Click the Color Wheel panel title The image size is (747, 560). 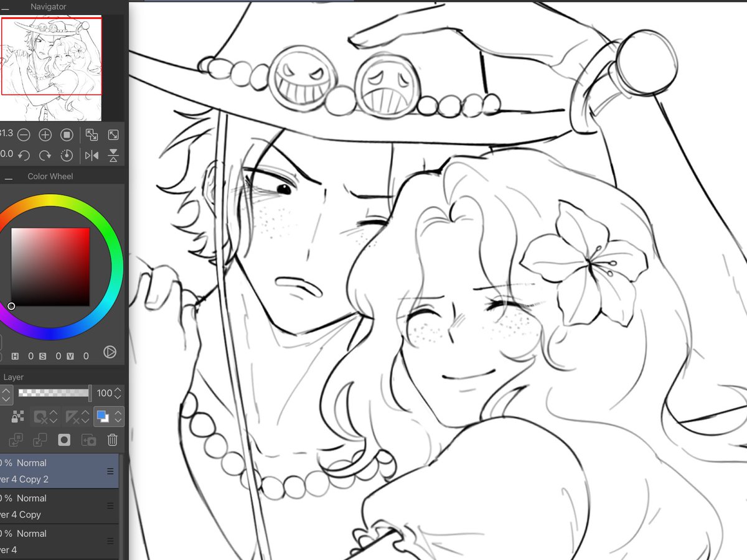(x=50, y=177)
